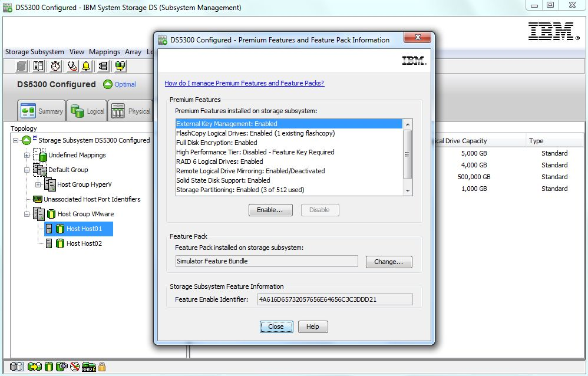Switch to the Logical tab
588x376 pixels.
87,111
